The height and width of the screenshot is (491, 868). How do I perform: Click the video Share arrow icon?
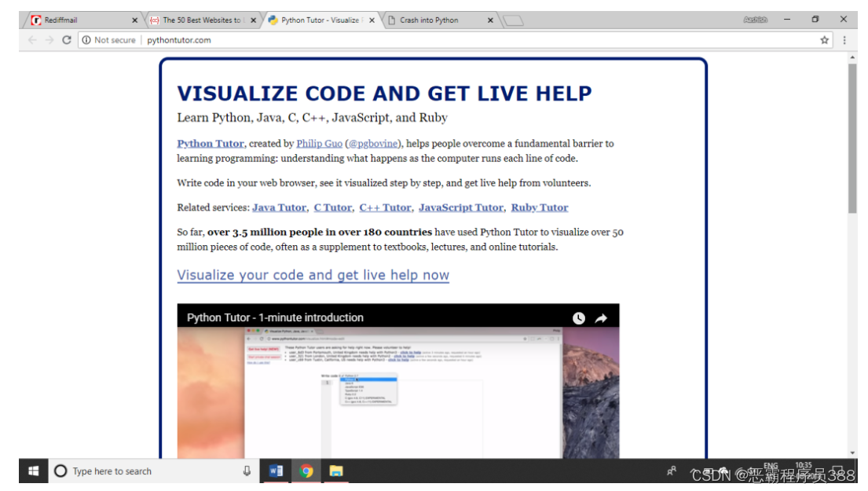click(x=601, y=318)
